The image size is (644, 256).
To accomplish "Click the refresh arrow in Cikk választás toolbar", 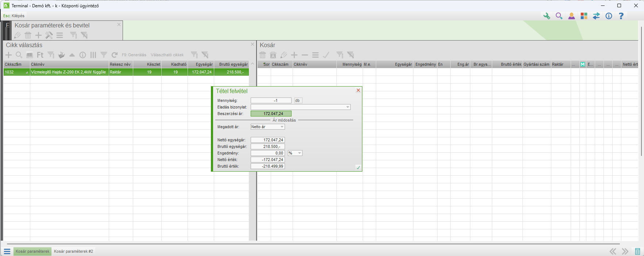I will (115, 55).
